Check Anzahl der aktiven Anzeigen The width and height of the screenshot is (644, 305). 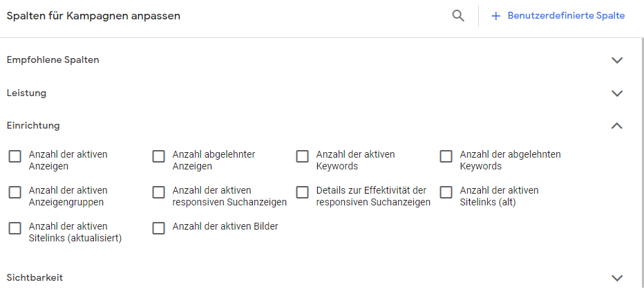click(x=15, y=156)
